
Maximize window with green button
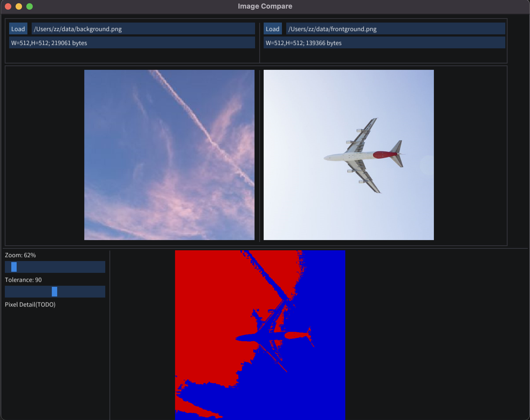click(x=30, y=6)
